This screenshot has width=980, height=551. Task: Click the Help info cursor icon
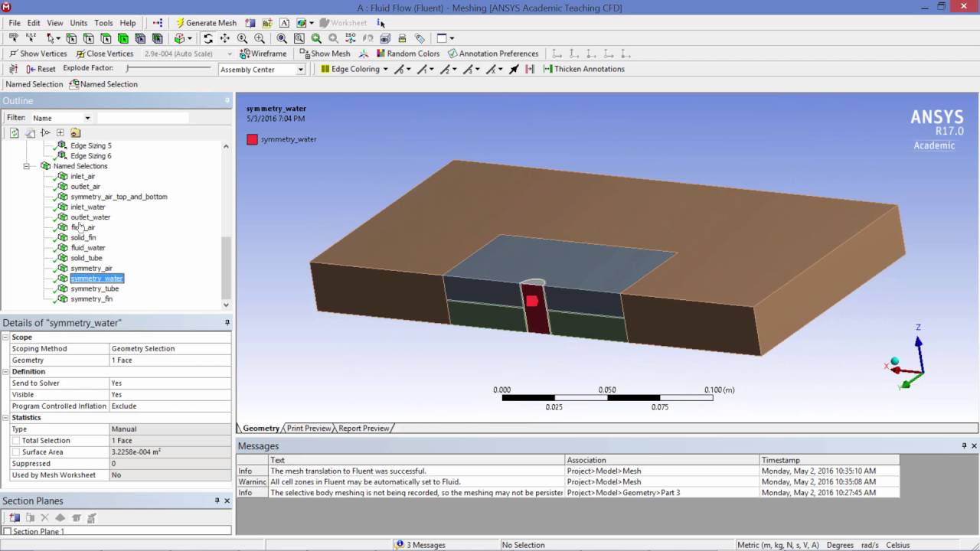(x=381, y=23)
